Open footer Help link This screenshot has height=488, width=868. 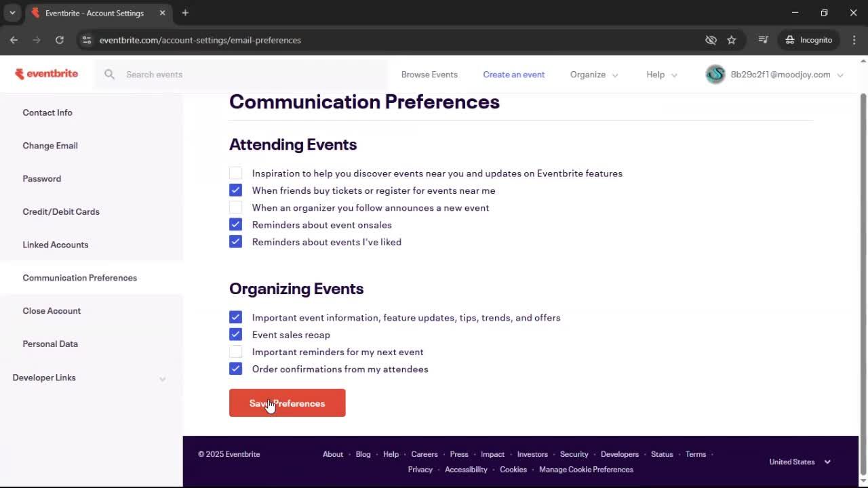[x=391, y=454]
